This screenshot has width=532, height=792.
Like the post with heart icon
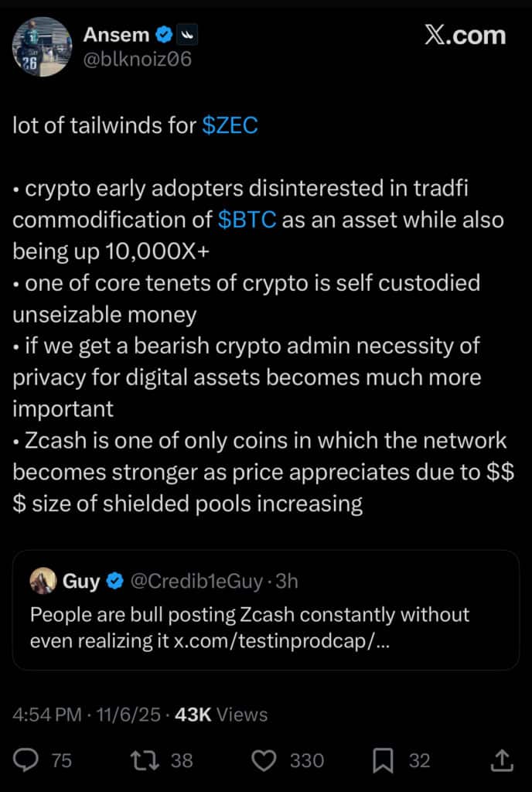pos(264,760)
